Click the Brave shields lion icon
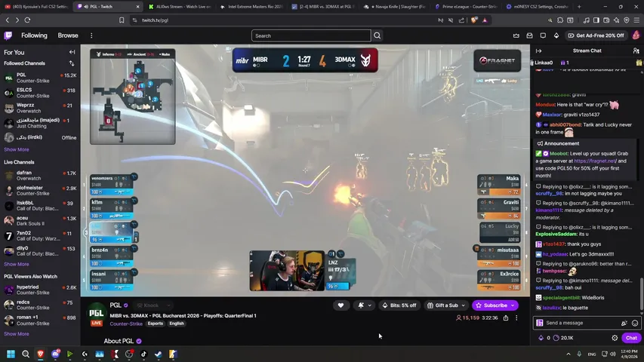This screenshot has height=362, width=644. point(474,20)
